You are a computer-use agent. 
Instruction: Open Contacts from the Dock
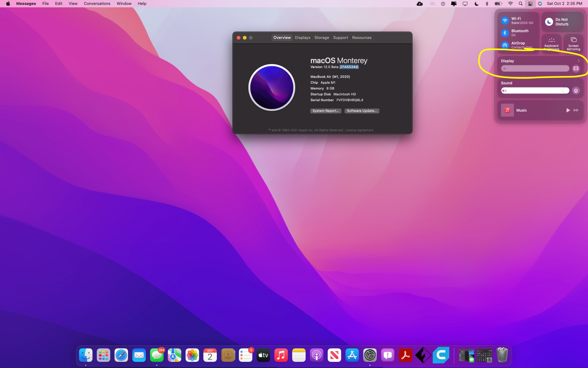228,355
